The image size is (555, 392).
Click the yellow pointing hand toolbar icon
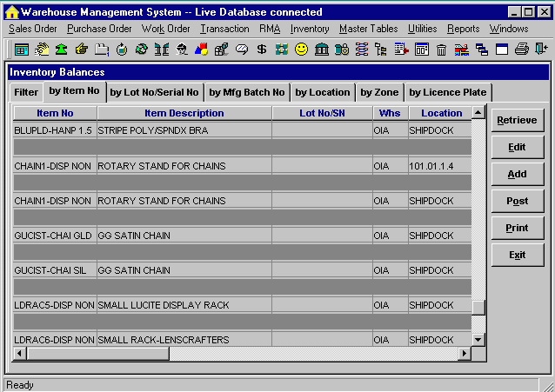(82, 50)
